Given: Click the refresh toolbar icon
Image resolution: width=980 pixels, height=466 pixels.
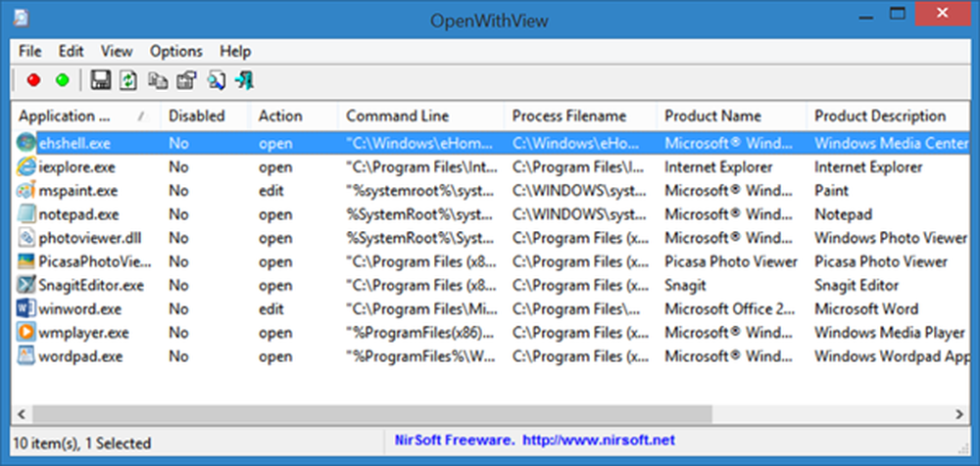Looking at the screenshot, I should (x=127, y=80).
